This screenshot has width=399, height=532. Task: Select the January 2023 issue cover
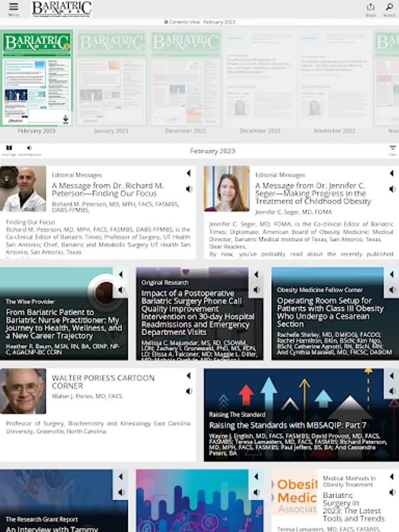coord(111,78)
